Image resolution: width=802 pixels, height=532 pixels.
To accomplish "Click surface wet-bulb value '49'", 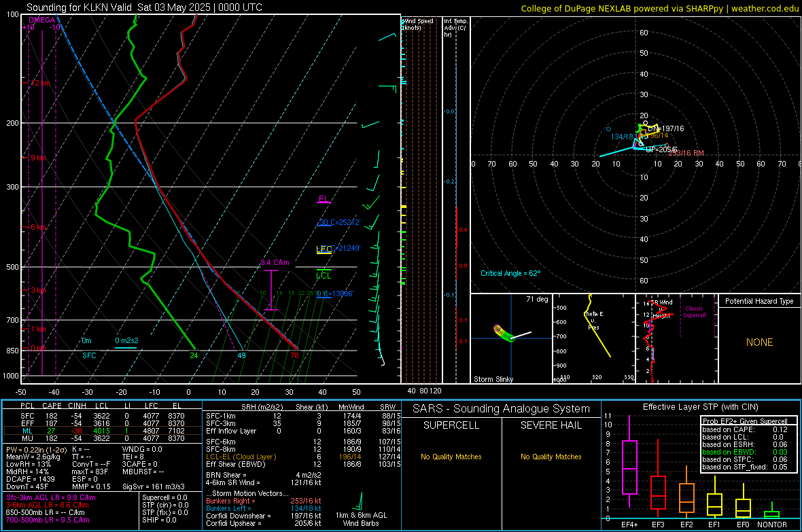I will click(x=241, y=355).
